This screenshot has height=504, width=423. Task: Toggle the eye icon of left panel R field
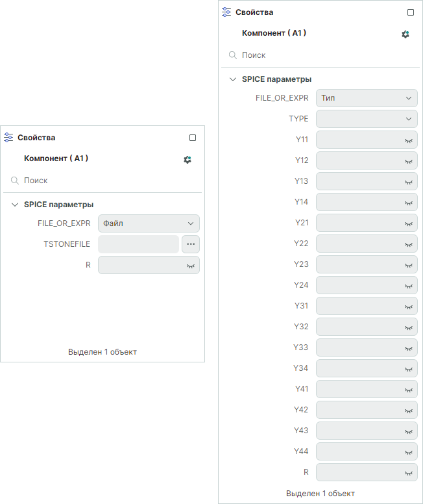(191, 266)
